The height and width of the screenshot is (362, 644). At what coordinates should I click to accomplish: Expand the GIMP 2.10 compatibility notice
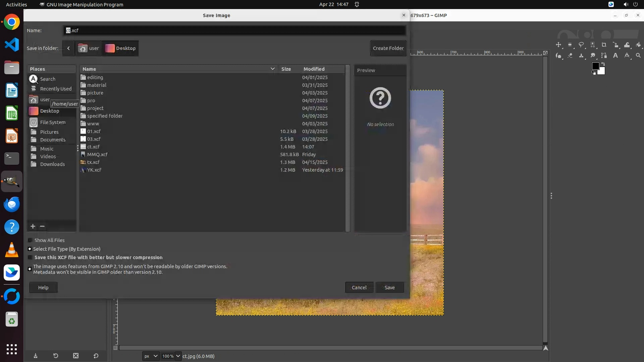coord(30,269)
